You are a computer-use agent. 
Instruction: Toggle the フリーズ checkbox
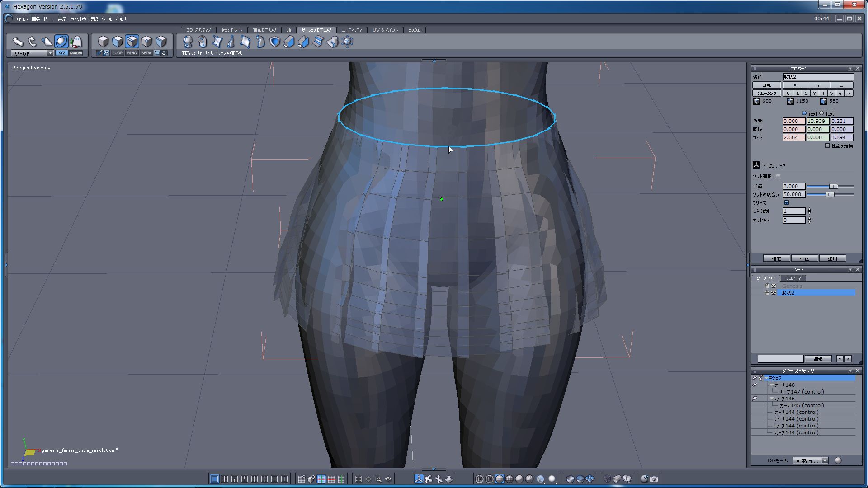(x=787, y=202)
